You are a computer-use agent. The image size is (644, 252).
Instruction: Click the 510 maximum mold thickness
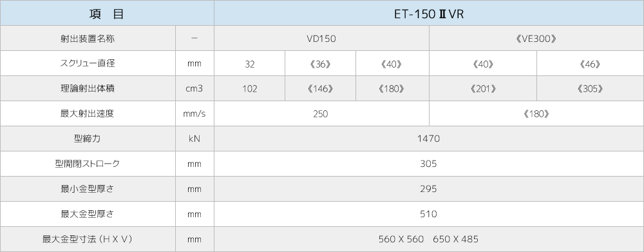pyautogui.click(x=429, y=214)
